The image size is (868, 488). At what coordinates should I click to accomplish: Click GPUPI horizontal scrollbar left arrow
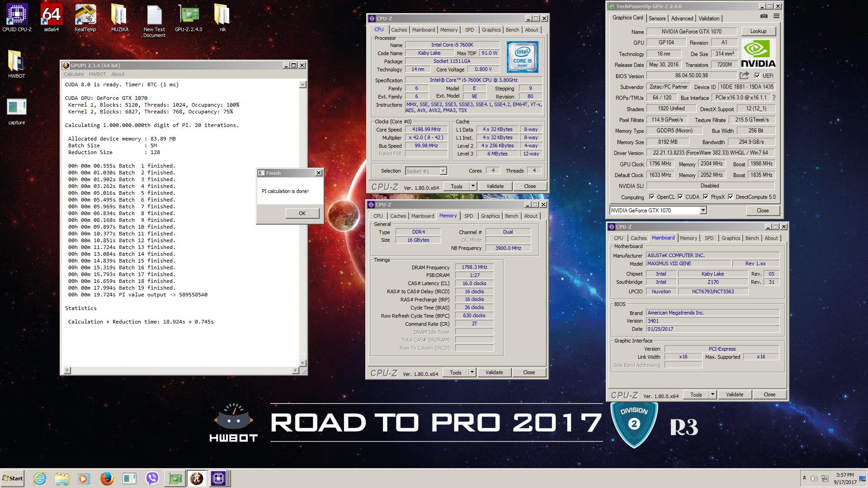pyautogui.click(x=67, y=371)
